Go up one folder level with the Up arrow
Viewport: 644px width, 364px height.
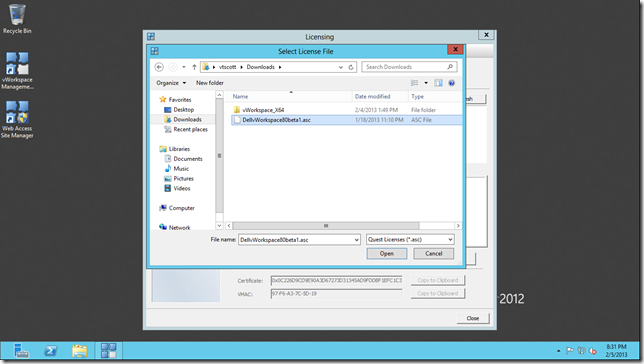pos(194,67)
